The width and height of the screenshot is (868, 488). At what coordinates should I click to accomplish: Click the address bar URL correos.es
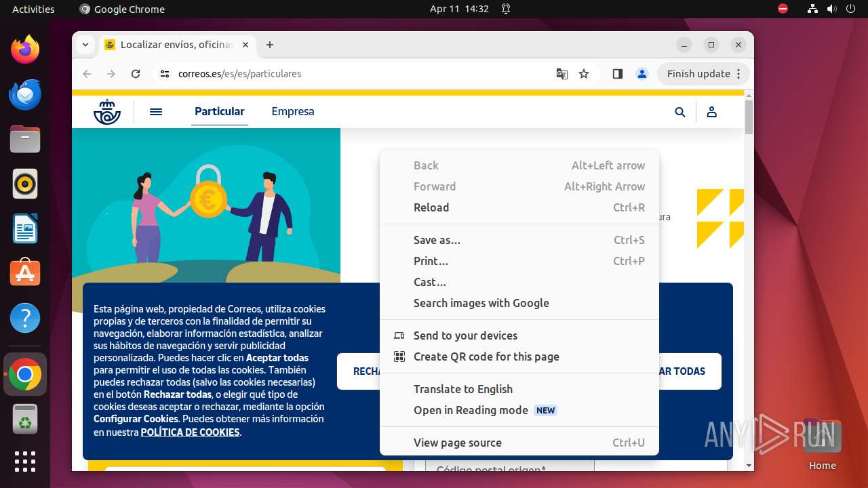(x=239, y=74)
